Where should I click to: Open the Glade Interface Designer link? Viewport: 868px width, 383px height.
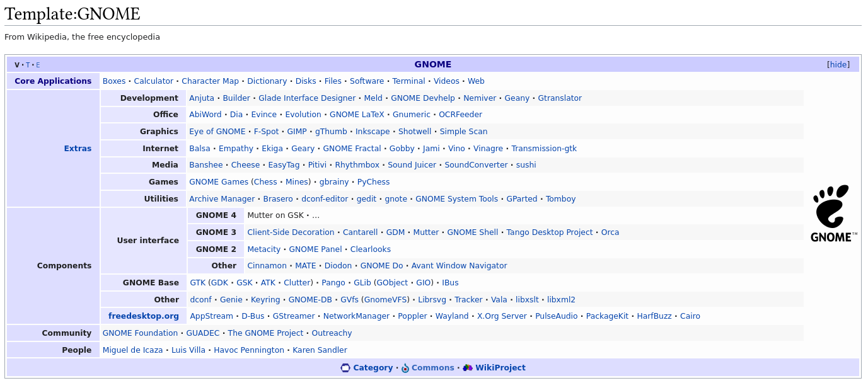pyautogui.click(x=307, y=98)
